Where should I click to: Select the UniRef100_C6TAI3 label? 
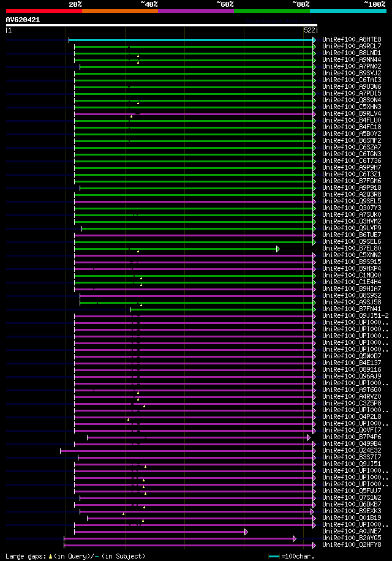click(x=352, y=80)
